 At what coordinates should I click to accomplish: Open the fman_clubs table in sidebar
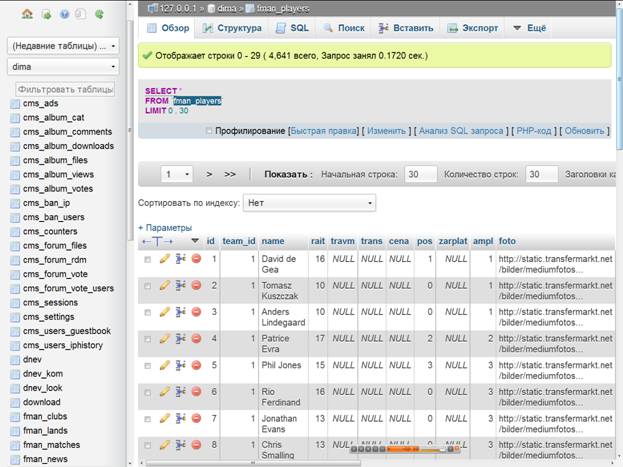pyautogui.click(x=45, y=415)
